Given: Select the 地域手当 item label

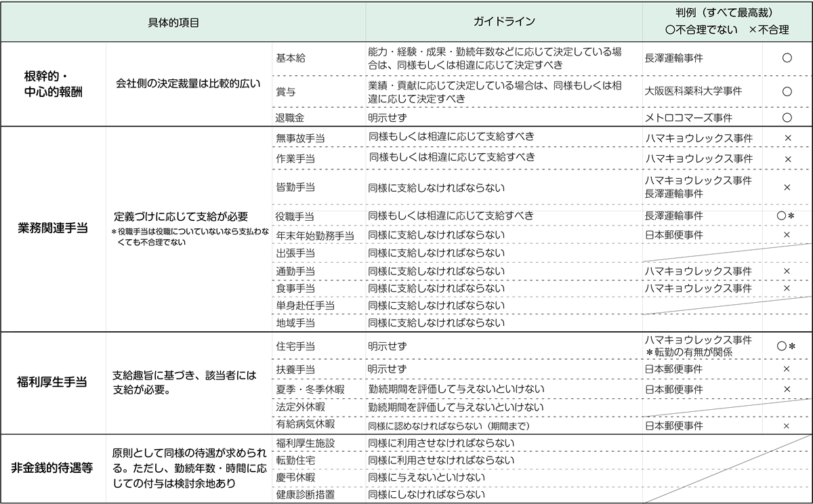Looking at the screenshot, I should (x=295, y=323).
